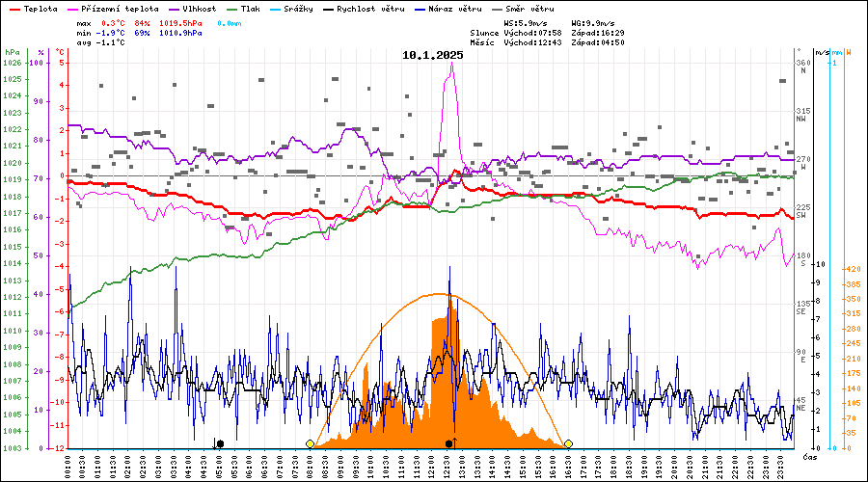The width and height of the screenshot is (868, 482).
Task: Click the chart date title 10.1.2025
Action: (x=433, y=55)
